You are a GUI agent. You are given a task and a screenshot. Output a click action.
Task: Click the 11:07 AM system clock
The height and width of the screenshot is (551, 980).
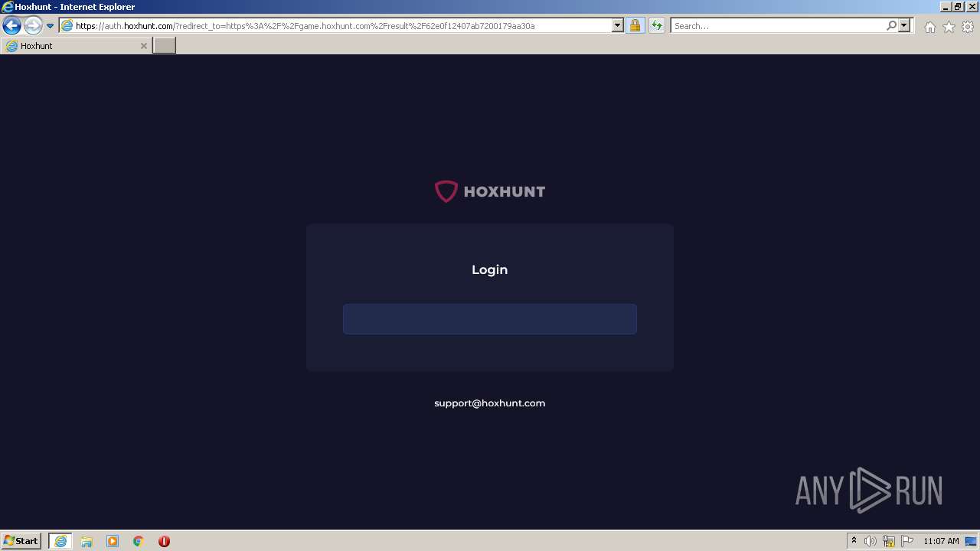click(941, 541)
